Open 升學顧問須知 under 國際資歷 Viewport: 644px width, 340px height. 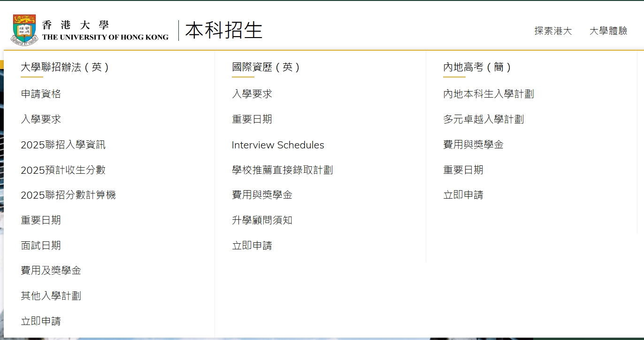(262, 220)
